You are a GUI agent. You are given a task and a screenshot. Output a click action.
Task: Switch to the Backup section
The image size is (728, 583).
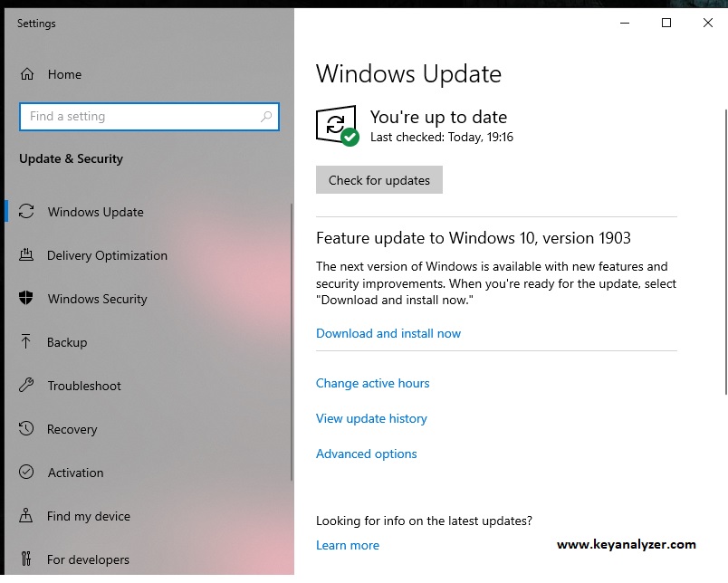(x=67, y=342)
